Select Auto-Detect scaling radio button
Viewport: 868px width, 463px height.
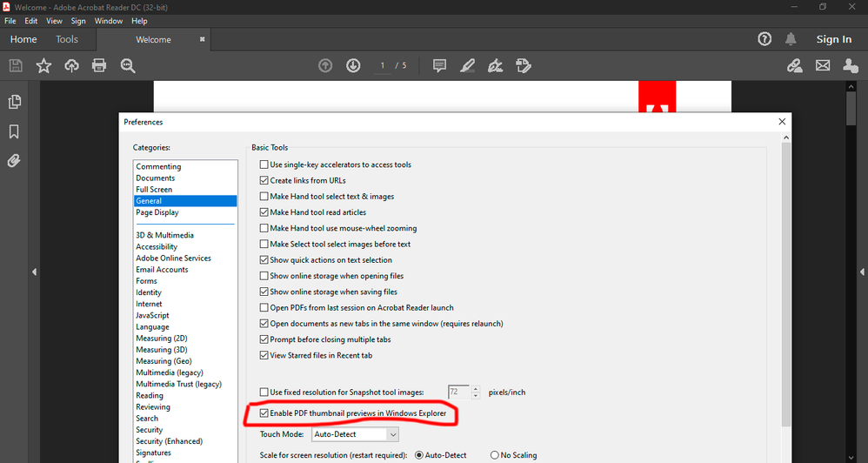pyautogui.click(x=419, y=455)
